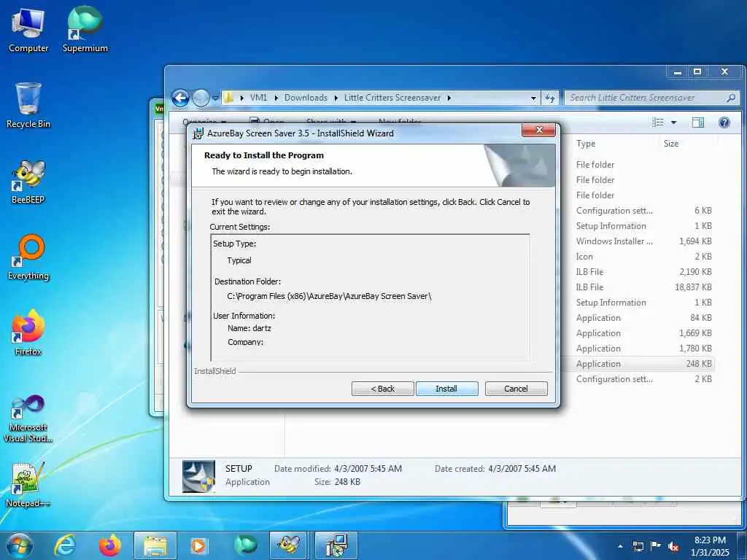Open Supermium from the taskbar

(x=245, y=545)
